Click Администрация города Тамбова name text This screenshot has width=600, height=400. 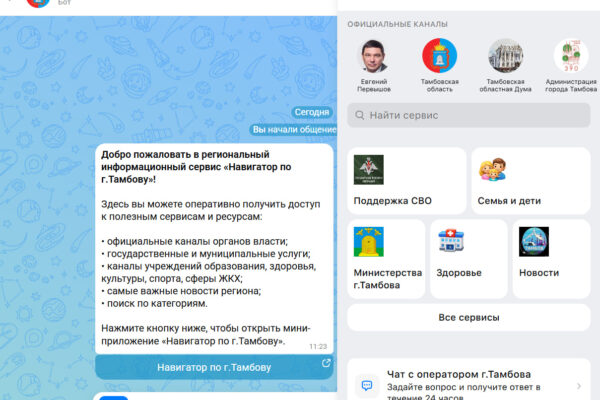(x=571, y=85)
